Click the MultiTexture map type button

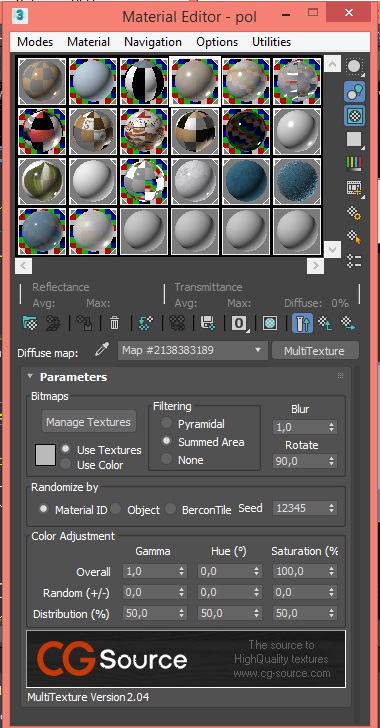pyautogui.click(x=314, y=351)
